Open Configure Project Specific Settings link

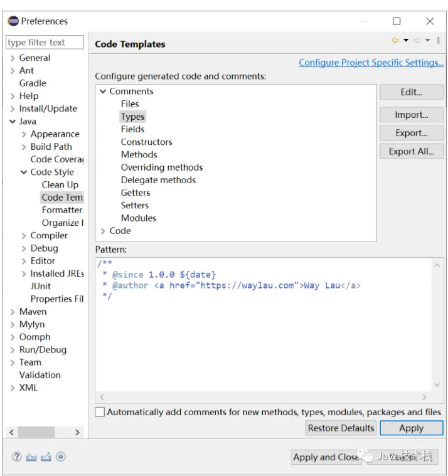371,62
